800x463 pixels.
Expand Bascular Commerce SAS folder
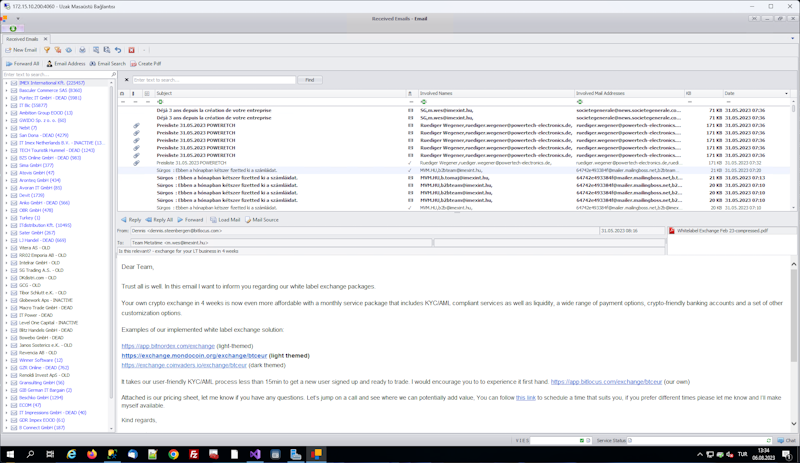[x=7, y=90]
